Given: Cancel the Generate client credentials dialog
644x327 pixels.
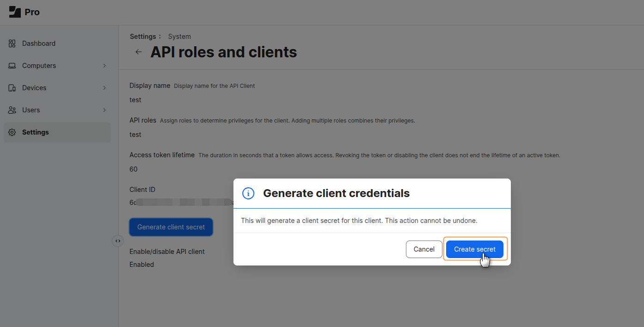Looking at the screenshot, I should [x=423, y=249].
